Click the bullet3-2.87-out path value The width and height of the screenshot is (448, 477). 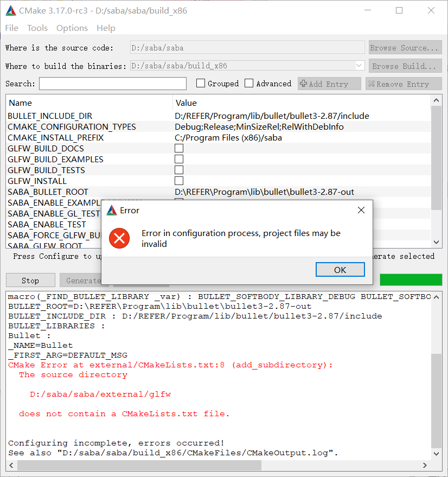tap(264, 192)
